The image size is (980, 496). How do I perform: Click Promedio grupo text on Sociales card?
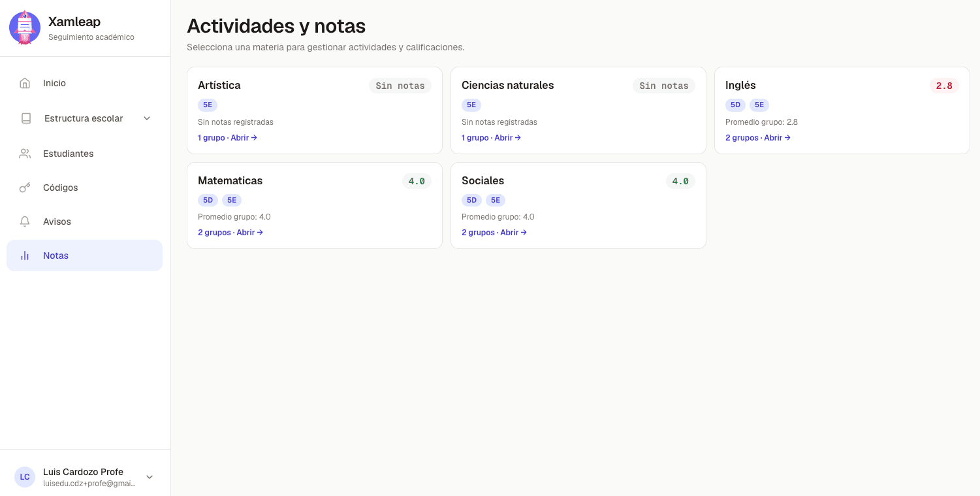[x=498, y=217]
